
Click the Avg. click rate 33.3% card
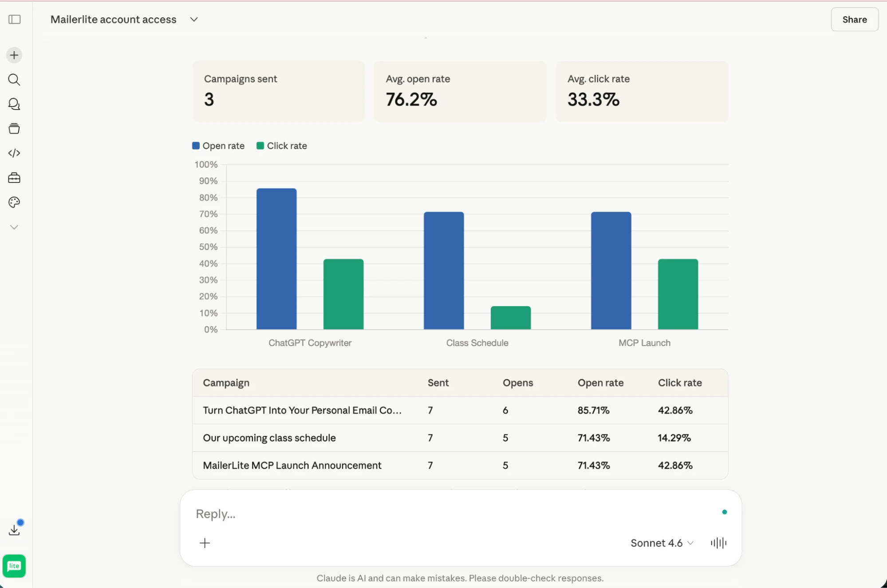(x=642, y=91)
